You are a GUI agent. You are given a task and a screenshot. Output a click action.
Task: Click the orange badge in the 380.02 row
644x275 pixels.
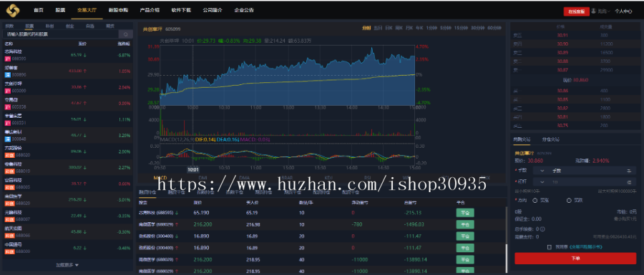pos(9,171)
